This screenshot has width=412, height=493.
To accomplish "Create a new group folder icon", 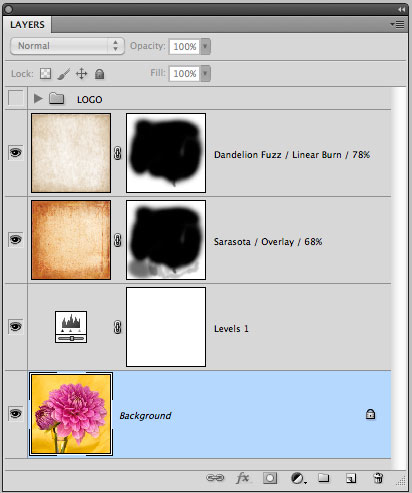I will pos(323,478).
